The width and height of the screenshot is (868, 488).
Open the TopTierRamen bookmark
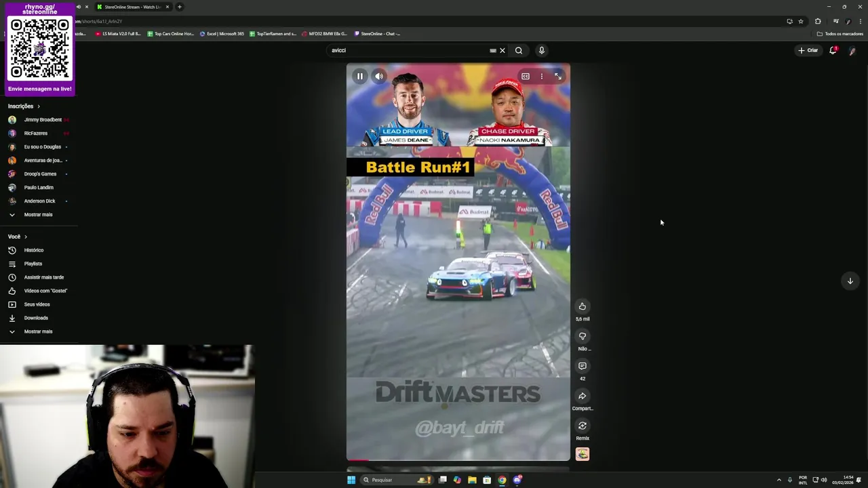[273, 34]
